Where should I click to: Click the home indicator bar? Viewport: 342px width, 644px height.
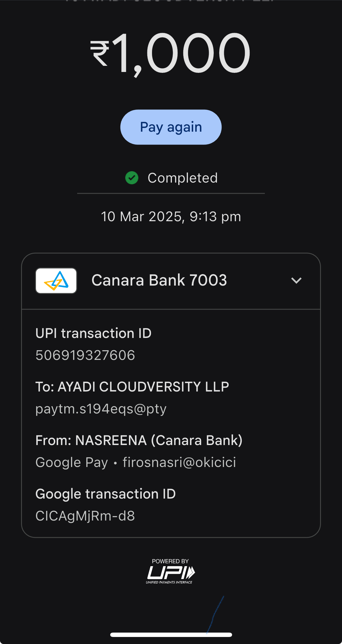pos(171,635)
